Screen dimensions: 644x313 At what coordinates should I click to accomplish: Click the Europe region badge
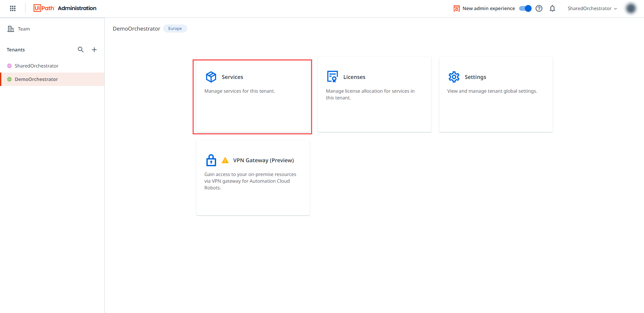click(x=175, y=29)
